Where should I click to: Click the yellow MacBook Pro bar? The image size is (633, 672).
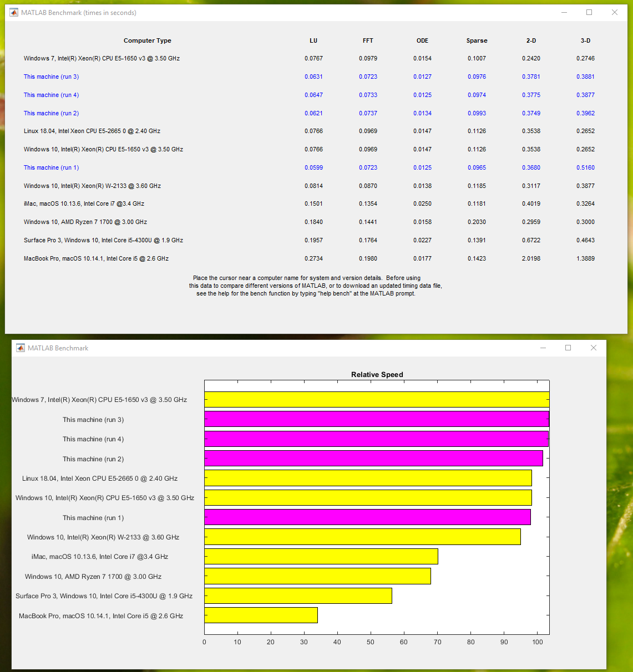261,615
